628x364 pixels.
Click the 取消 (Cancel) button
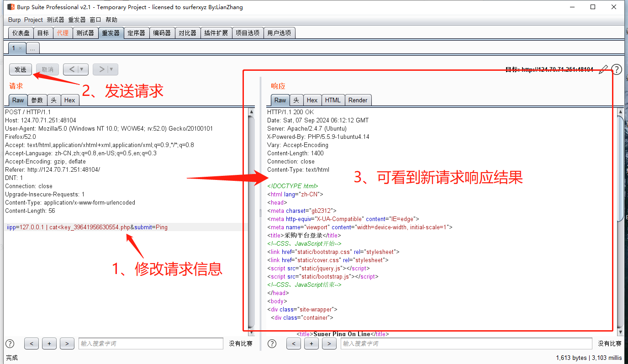(47, 69)
